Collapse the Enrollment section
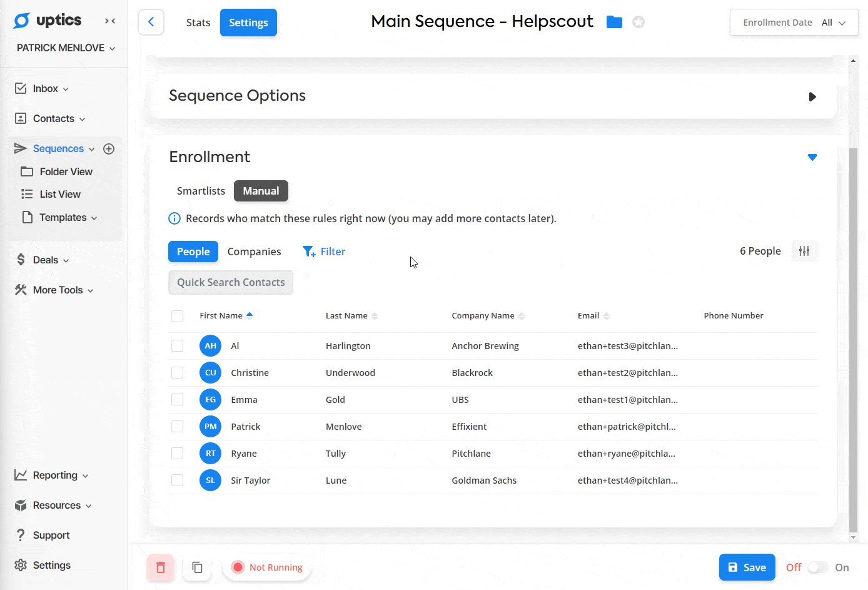 (x=812, y=157)
